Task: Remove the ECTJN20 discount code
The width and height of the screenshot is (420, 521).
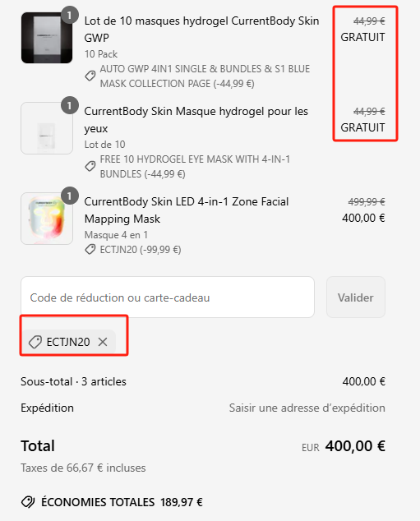Action: 103,342
